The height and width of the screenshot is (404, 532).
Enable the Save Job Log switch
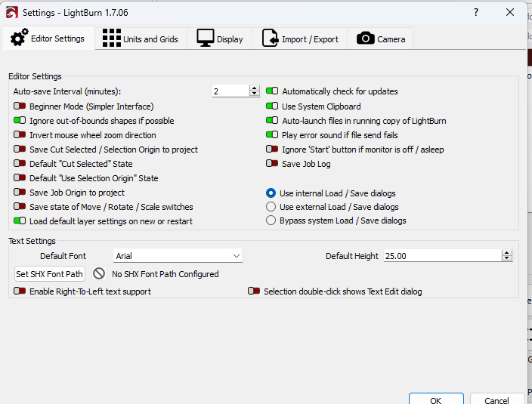[x=272, y=163]
